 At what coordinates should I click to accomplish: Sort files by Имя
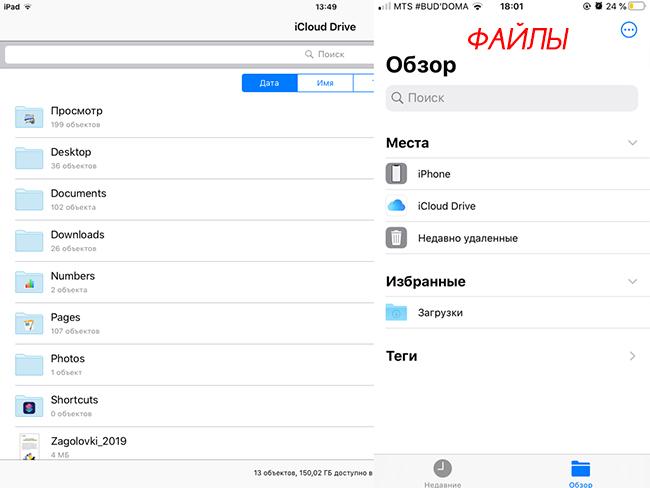(325, 83)
